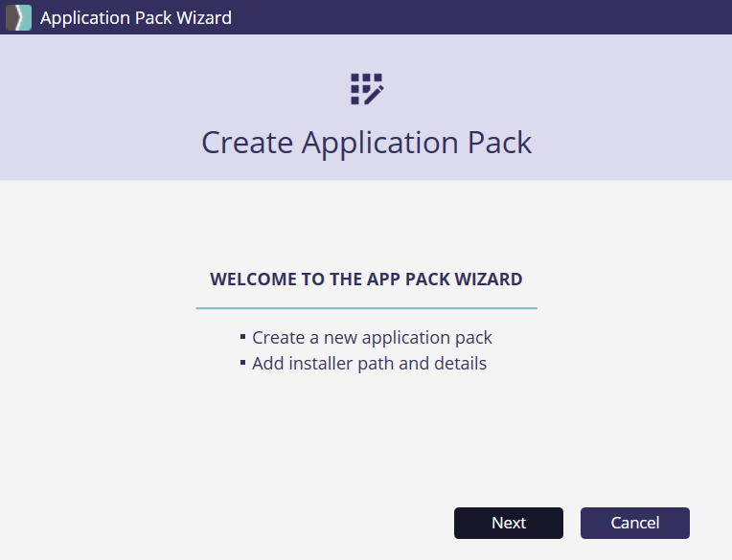
Task: Click the teal divider line under the welcome heading
Action: click(366, 308)
